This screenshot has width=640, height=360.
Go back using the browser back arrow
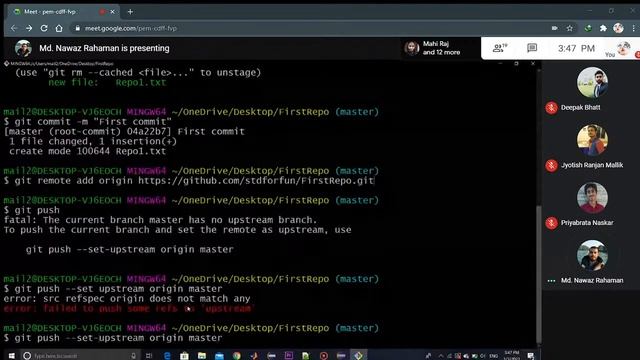[x=14, y=28]
